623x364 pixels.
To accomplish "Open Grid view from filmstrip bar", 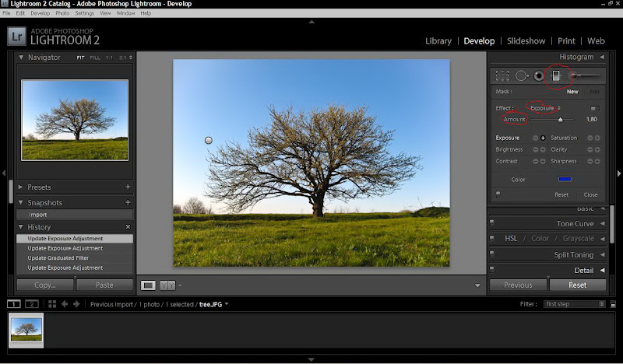I will 52,304.
